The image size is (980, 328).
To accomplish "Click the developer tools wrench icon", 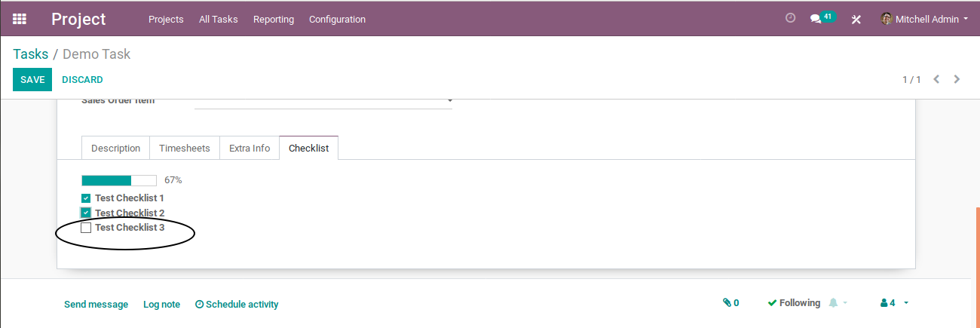I will tap(856, 19).
